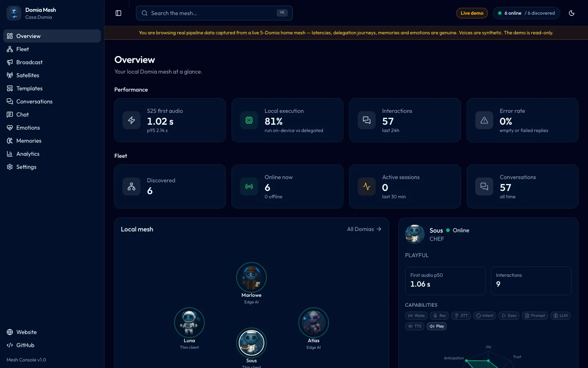Switch theme with the moon icon
The width and height of the screenshot is (588, 368).
click(572, 13)
